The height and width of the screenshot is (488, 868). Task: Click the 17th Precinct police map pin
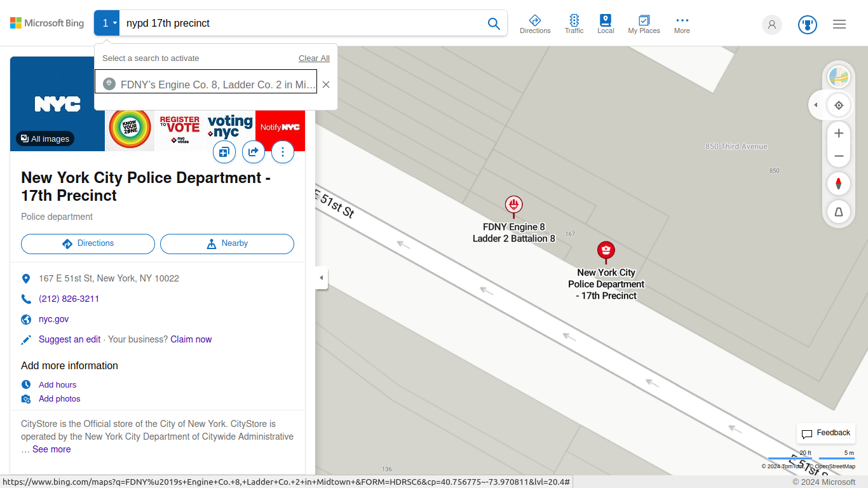coord(606,252)
